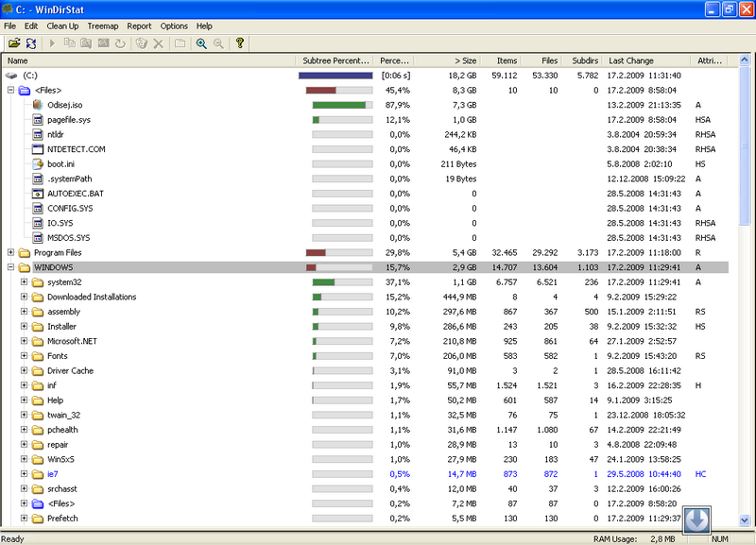Click the Help question mark icon

click(x=240, y=43)
